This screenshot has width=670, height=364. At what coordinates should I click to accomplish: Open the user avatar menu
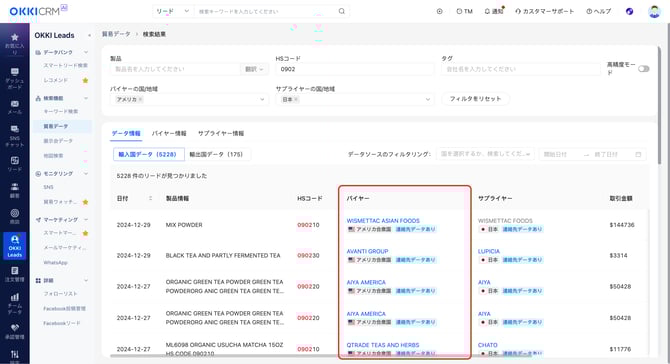654,12
